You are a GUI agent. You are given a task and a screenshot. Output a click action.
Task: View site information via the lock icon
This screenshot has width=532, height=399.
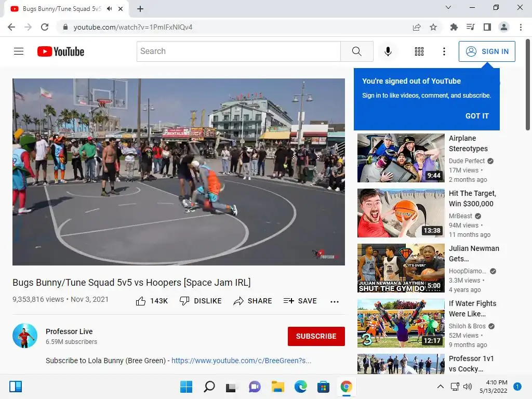pos(65,27)
